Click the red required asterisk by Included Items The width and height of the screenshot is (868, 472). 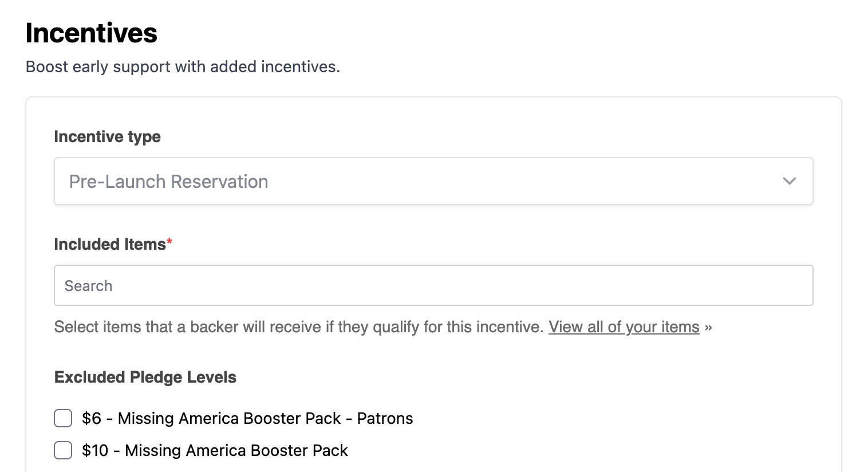pos(169,242)
